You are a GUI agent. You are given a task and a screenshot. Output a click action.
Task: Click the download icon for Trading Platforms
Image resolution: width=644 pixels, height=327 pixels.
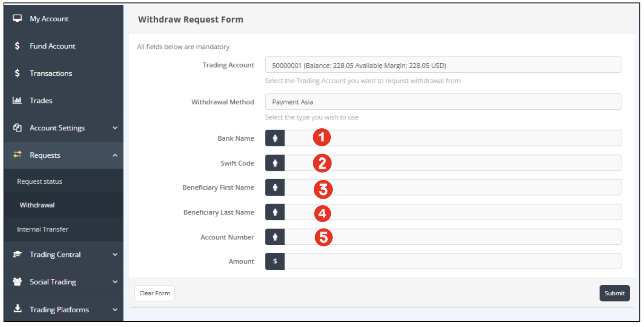17,309
